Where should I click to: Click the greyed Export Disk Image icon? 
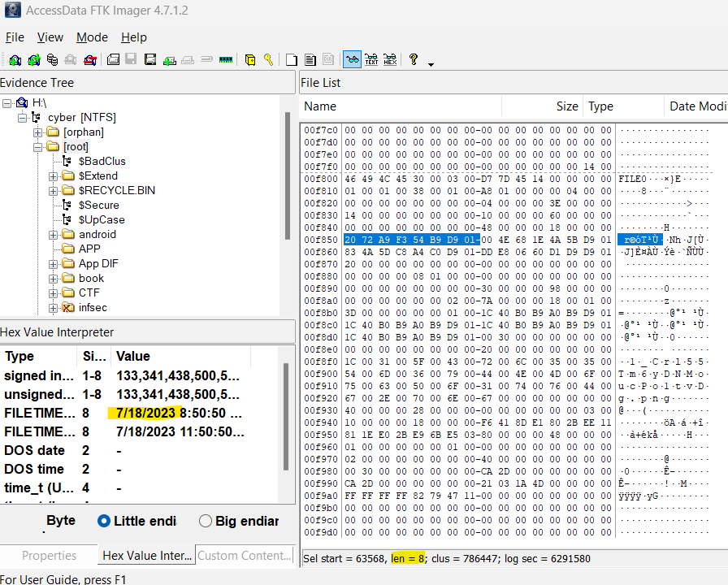[x=131, y=59]
